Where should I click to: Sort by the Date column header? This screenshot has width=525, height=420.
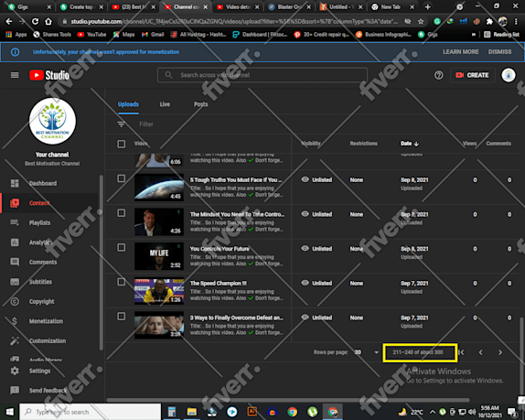tap(410, 144)
